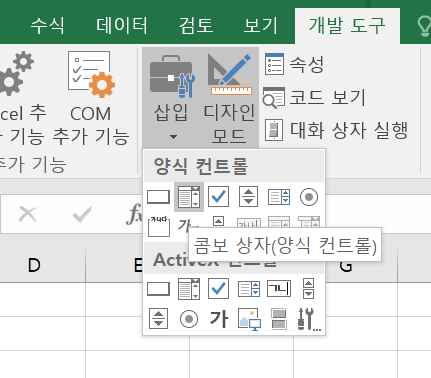
Task: Switch to the 수식 ribbon tab
Action: (x=47, y=25)
